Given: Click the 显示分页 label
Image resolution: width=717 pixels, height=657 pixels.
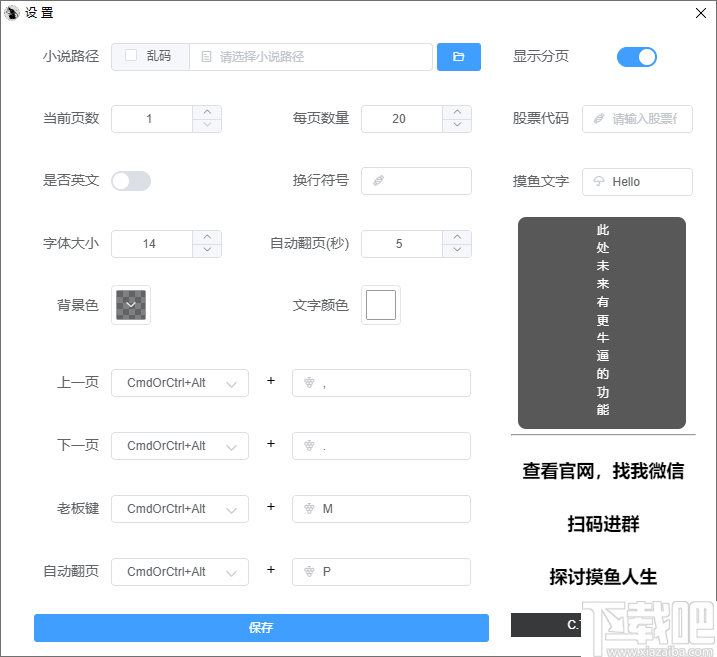Looking at the screenshot, I should coord(541,56).
